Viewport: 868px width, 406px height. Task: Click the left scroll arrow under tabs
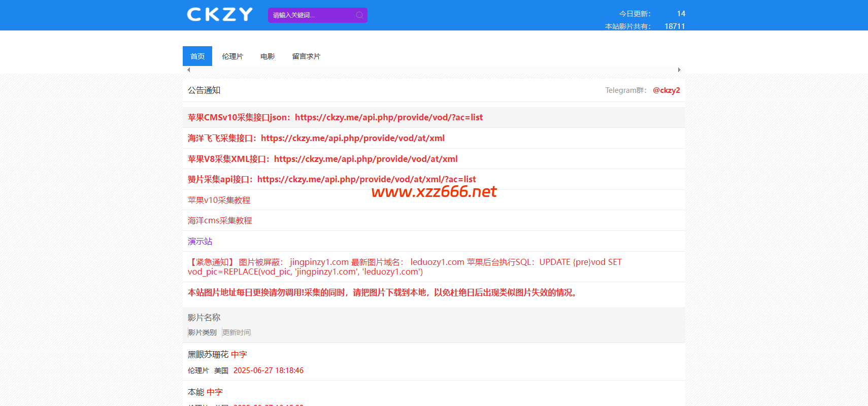pyautogui.click(x=189, y=70)
